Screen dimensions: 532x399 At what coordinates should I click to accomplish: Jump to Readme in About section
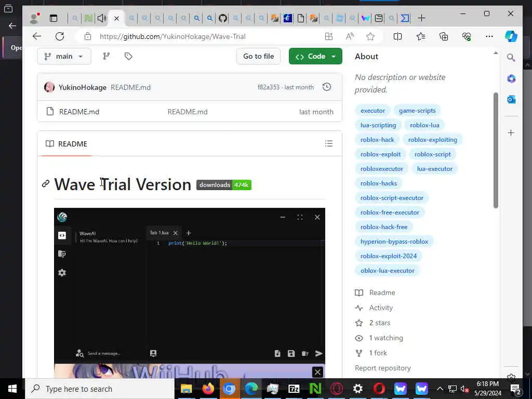tap(375, 292)
